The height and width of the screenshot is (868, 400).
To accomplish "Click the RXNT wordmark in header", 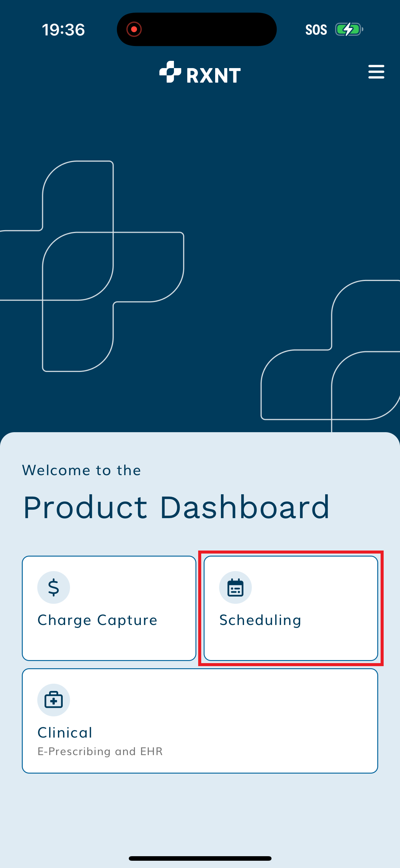I will pyautogui.click(x=214, y=75).
